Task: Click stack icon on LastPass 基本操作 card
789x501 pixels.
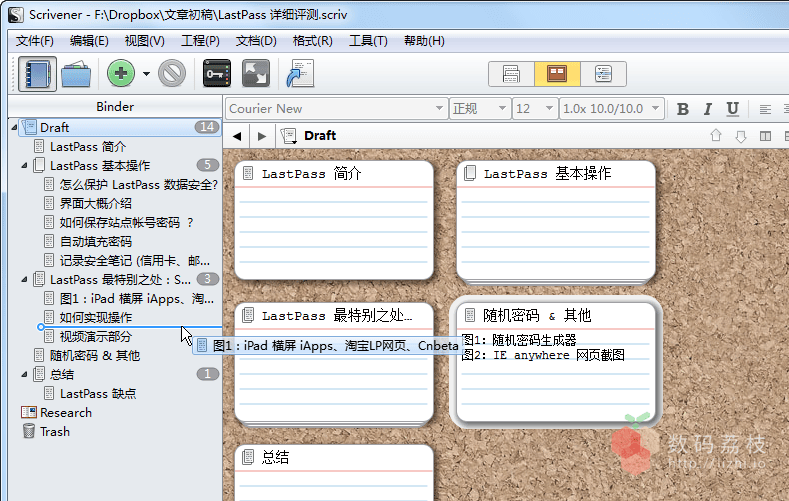Action: point(470,174)
